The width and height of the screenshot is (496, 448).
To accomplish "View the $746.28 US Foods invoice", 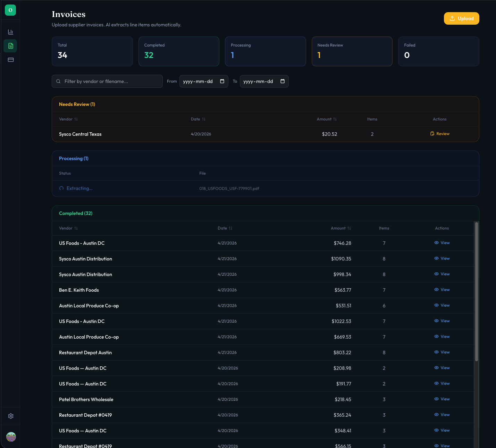I will pos(442,243).
